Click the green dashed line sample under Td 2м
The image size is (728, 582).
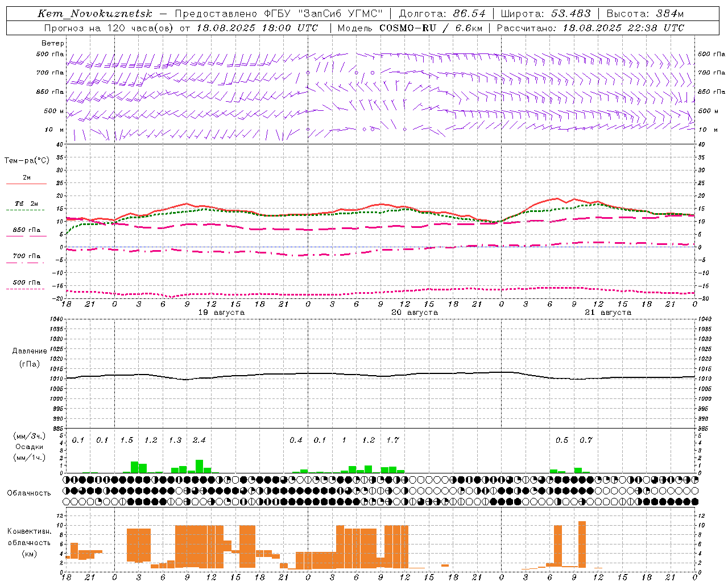point(26,210)
